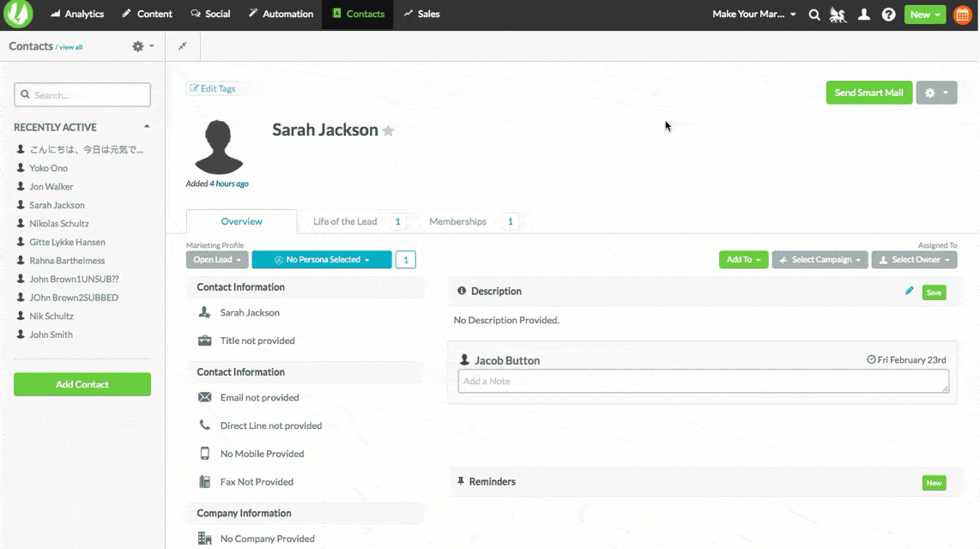Select John Brown1UNSUB?? contact
This screenshot has width=980, height=549.
(74, 279)
